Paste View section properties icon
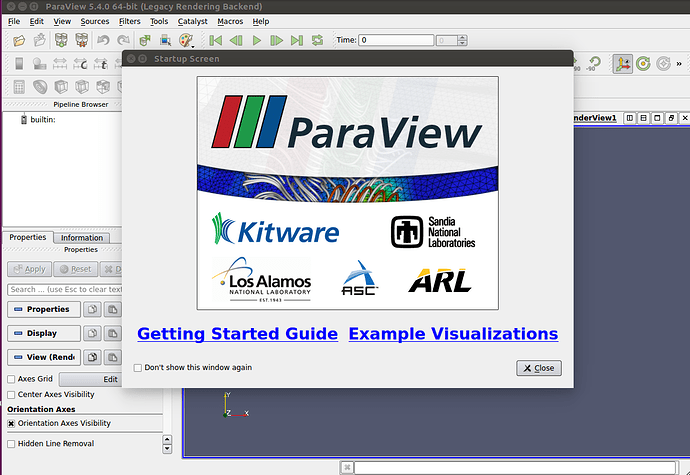690x475 pixels. 113,357
